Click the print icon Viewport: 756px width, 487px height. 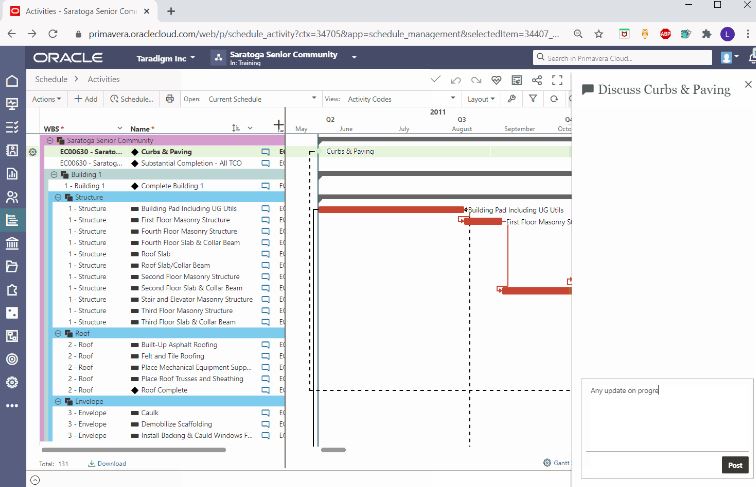click(170, 99)
